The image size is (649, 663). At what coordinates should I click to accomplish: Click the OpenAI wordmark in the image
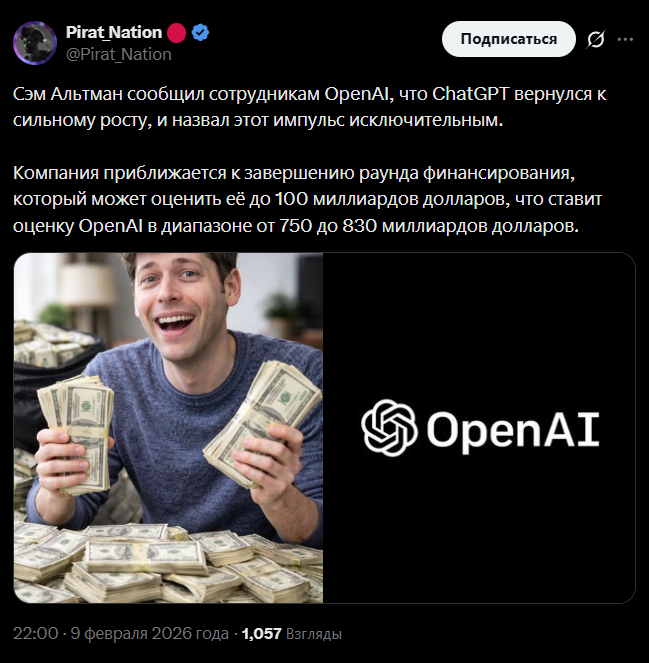[x=512, y=429]
